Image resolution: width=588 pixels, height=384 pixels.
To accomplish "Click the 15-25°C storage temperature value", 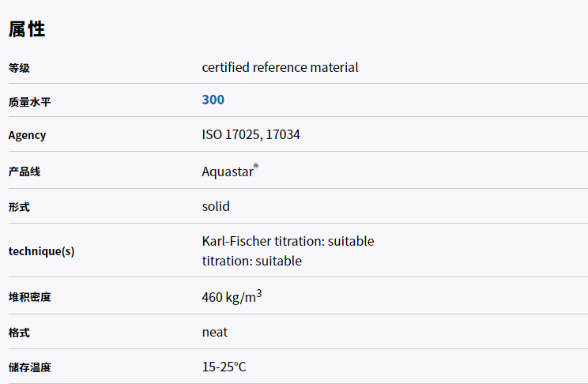I will pos(224,367).
